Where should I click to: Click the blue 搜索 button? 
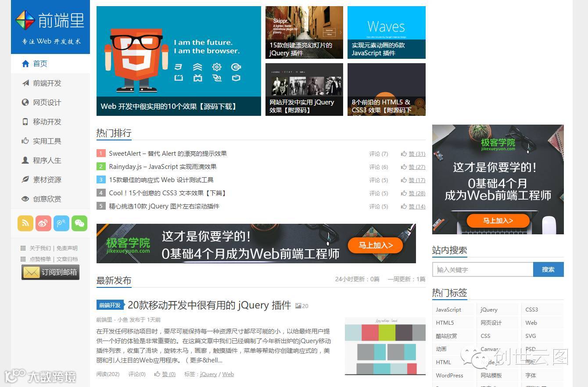tap(548, 269)
